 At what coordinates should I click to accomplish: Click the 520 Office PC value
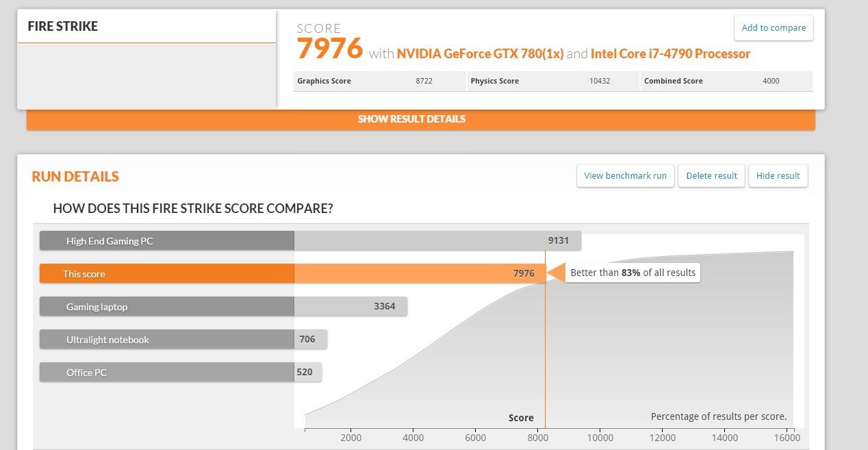305,372
